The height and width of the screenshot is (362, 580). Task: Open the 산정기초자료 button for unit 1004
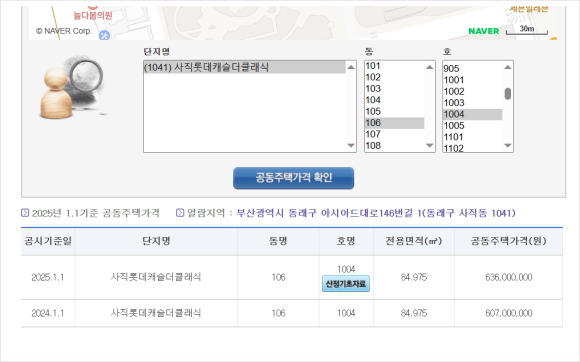[345, 284]
